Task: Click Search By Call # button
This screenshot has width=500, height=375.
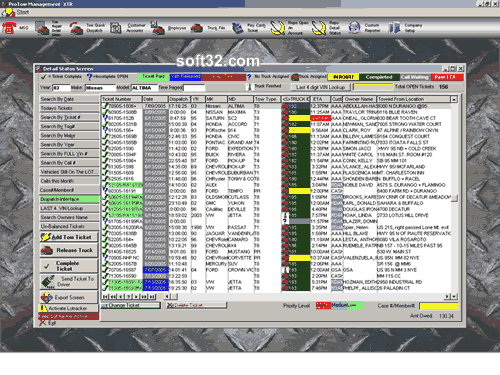Action: 69,163
